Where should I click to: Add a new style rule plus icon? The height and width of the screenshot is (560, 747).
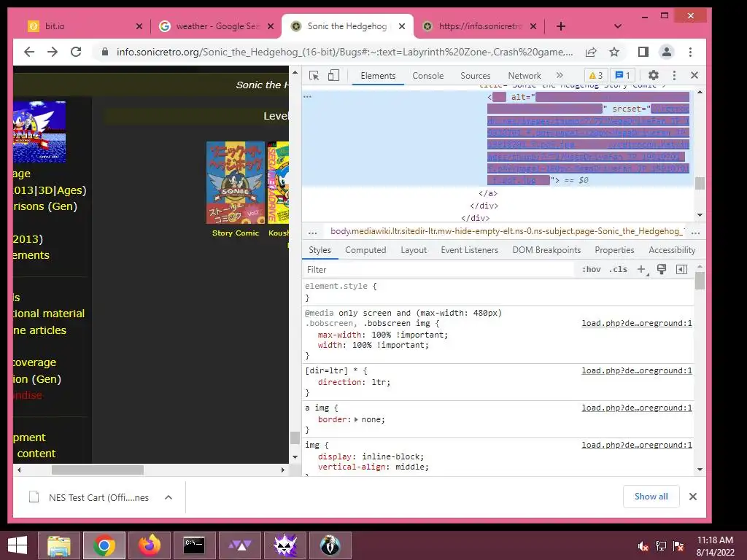click(642, 270)
